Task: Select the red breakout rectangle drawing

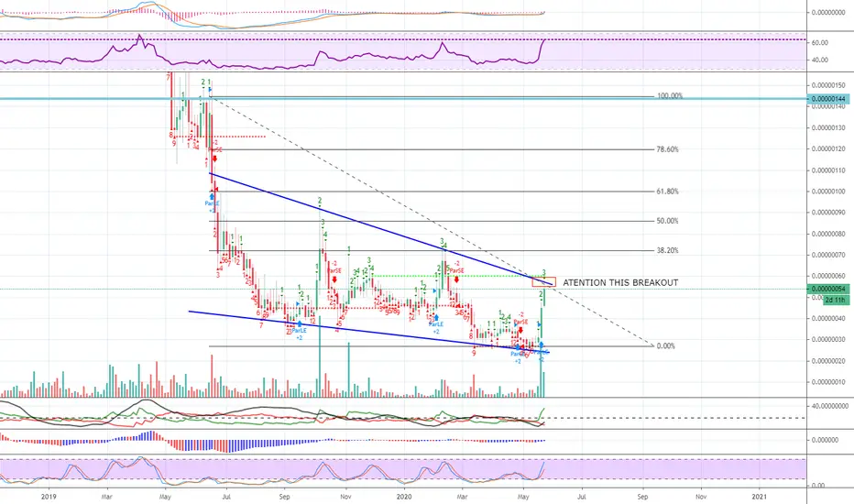Action: [x=543, y=282]
